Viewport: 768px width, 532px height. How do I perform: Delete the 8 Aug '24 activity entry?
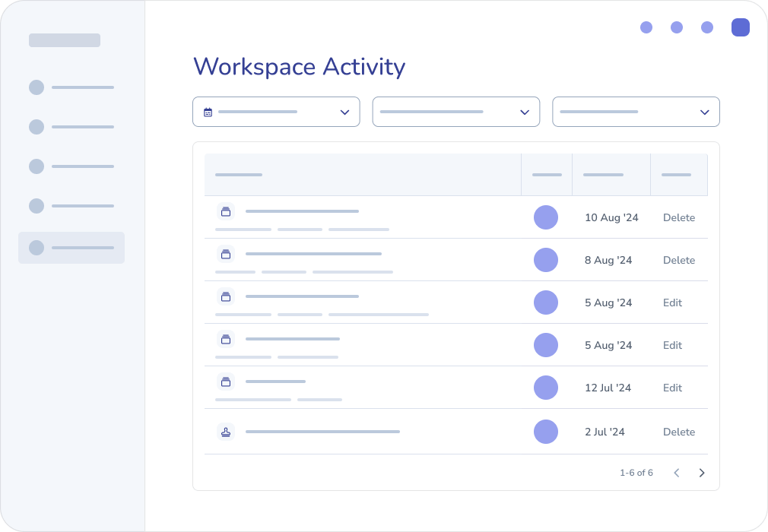click(x=678, y=260)
